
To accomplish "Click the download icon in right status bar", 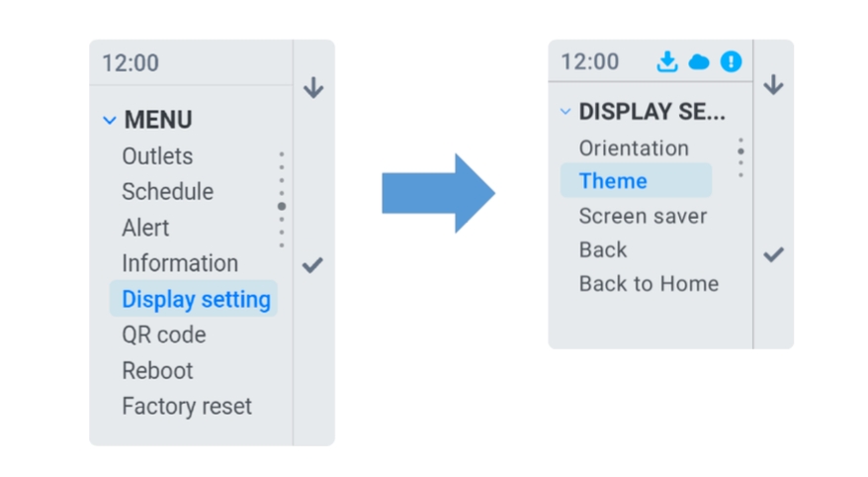I will tap(667, 62).
